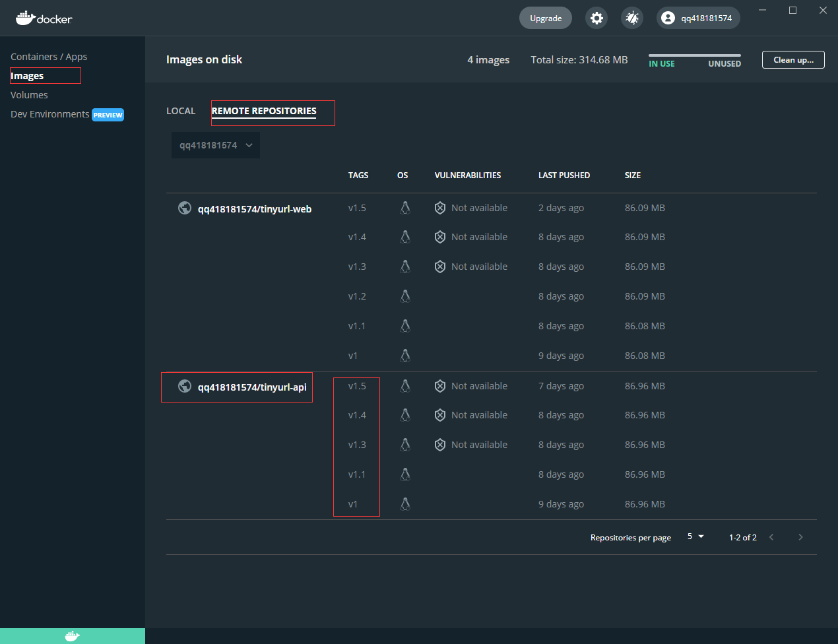Click the whale icon in bottom status bar
838x644 pixels.
click(x=73, y=636)
